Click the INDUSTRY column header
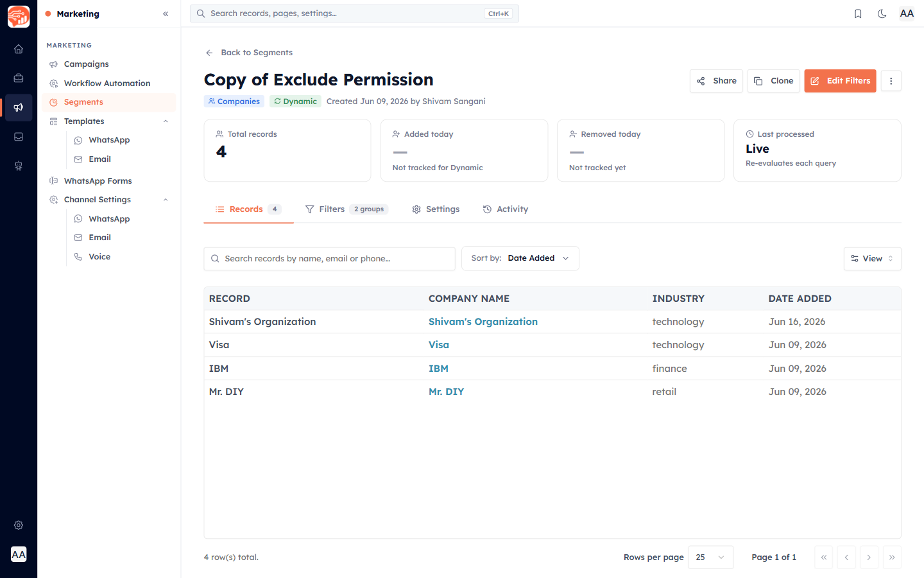 tap(678, 299)
